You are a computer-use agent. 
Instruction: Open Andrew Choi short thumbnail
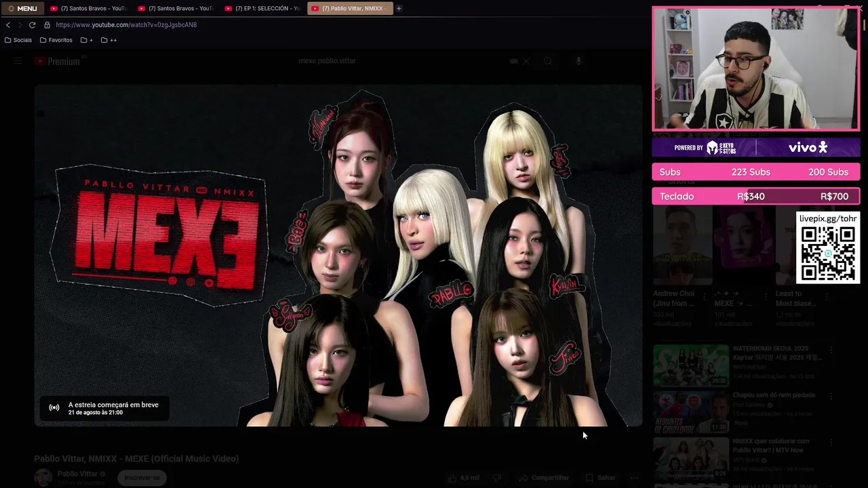point(683,245)
